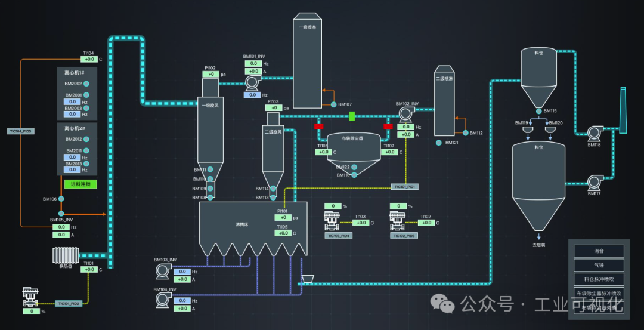Toggle the BM2002 status indicator
This screenshot has width=644, height=330.
click(86, 84)
